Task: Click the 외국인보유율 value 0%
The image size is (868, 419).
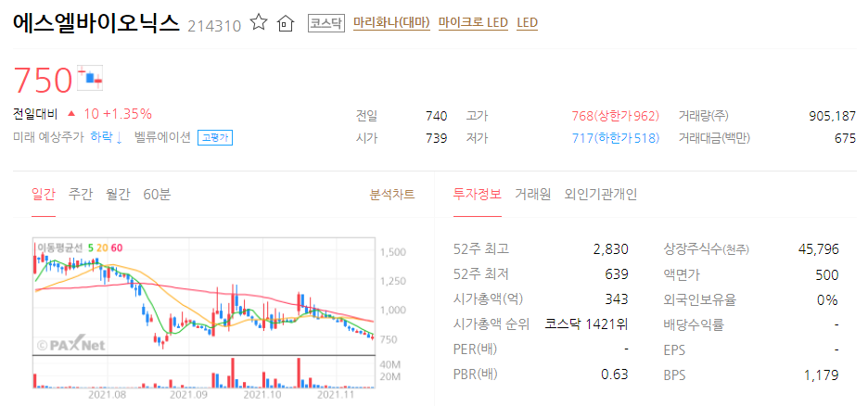Action: point(830,300)
